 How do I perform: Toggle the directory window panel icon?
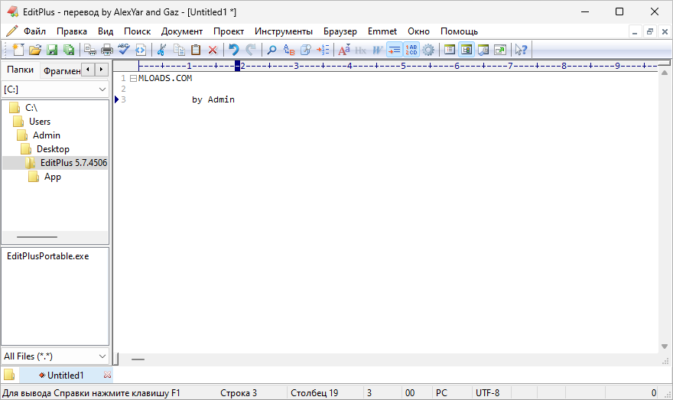[449, 50]
